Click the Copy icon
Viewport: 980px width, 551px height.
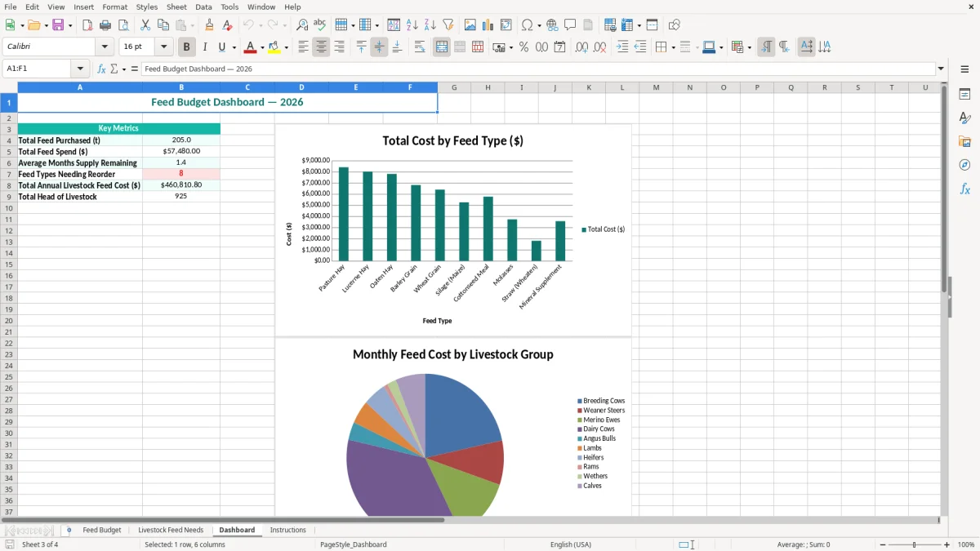pos(163,25)
